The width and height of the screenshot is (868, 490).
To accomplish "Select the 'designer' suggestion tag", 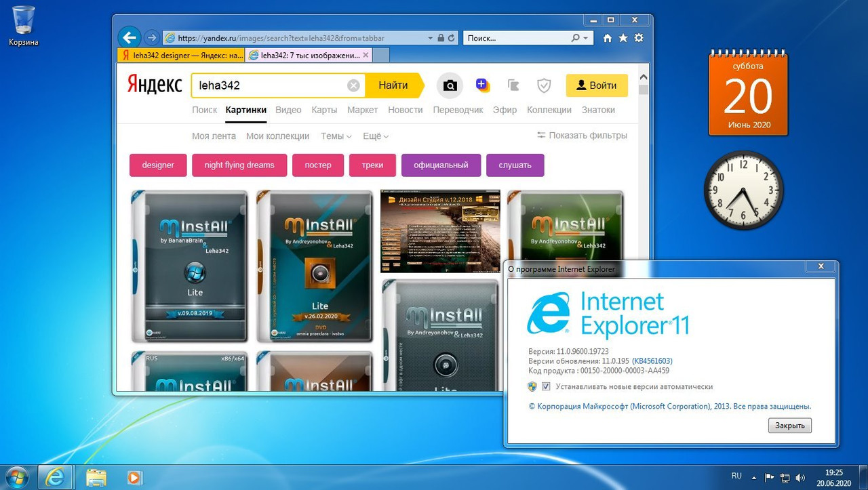I will (x=158, y=165).
